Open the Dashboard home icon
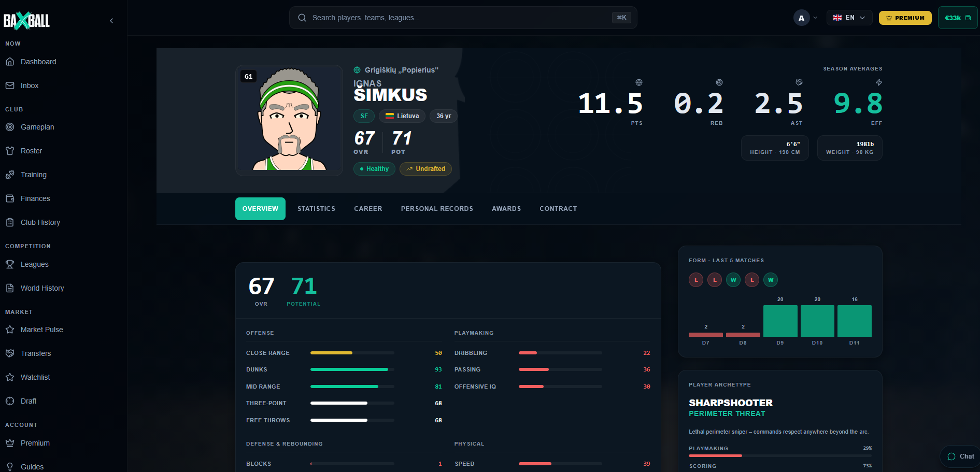This screenshot has width=980, height=472. click(x=10, y=62)
